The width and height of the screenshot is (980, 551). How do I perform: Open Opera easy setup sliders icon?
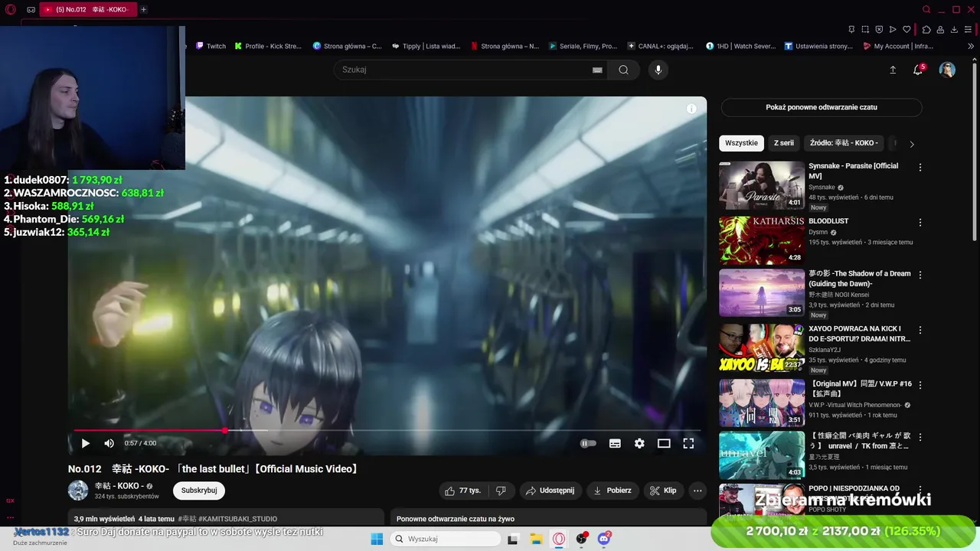[x=969, y=29]
